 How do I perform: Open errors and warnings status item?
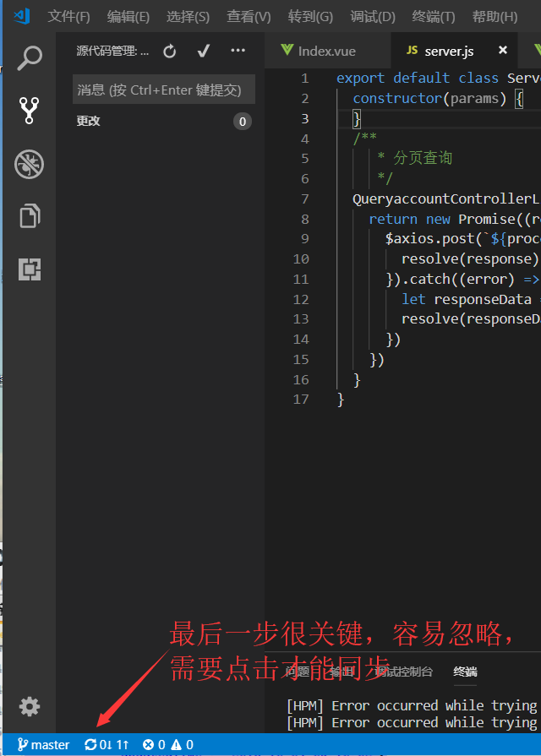point(168,745)
